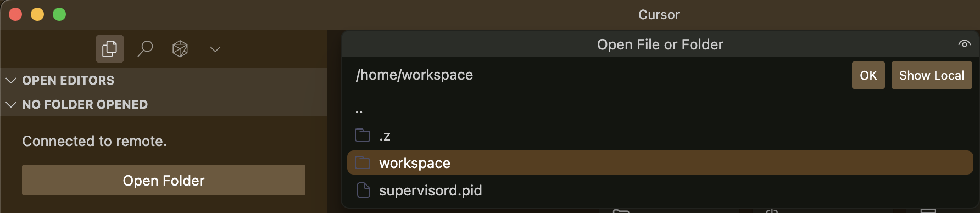The height and width of the screenshot is (213, 980).
Task: Toggle hidden files eye icon
Action: click(964, 44)
